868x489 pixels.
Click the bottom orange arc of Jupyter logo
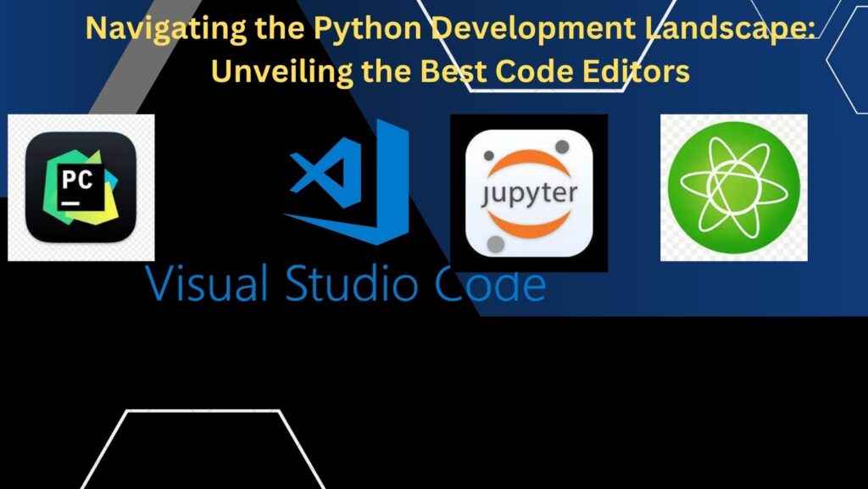pyautogui.click(x=528, y=225)
